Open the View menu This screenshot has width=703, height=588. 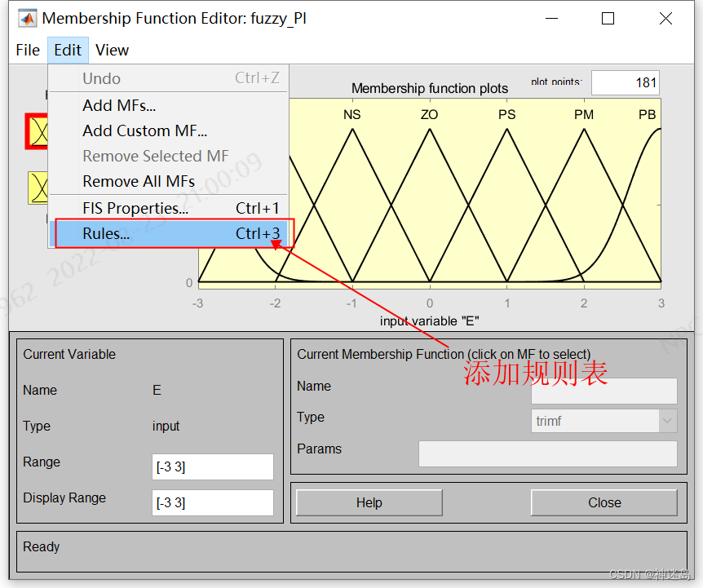[x=112, y=50]
